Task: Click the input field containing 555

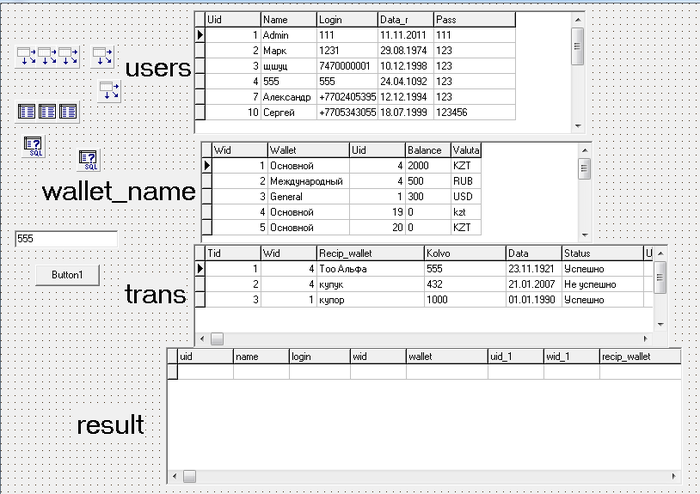Action: click(65, 239)
